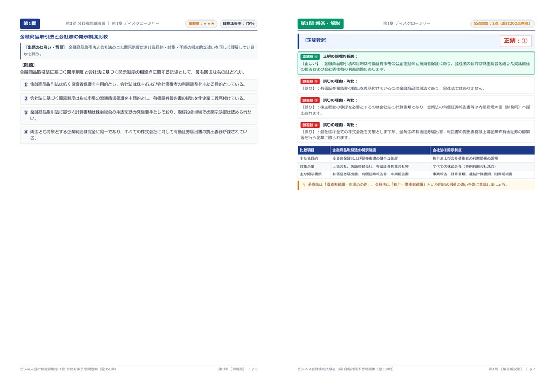Viewport: 555px width, 392px height.
Task: Click the red 誤答肢 ④ label
Action: [x=310, y=125]
